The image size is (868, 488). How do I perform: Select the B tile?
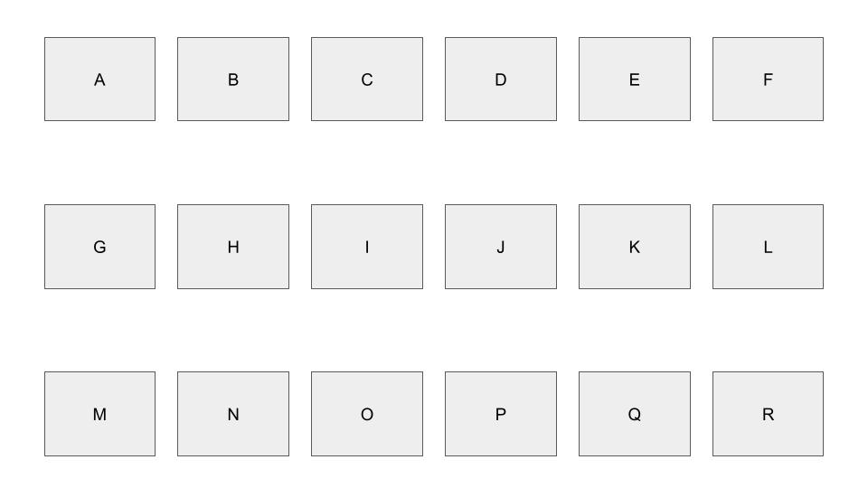(233, 80)
